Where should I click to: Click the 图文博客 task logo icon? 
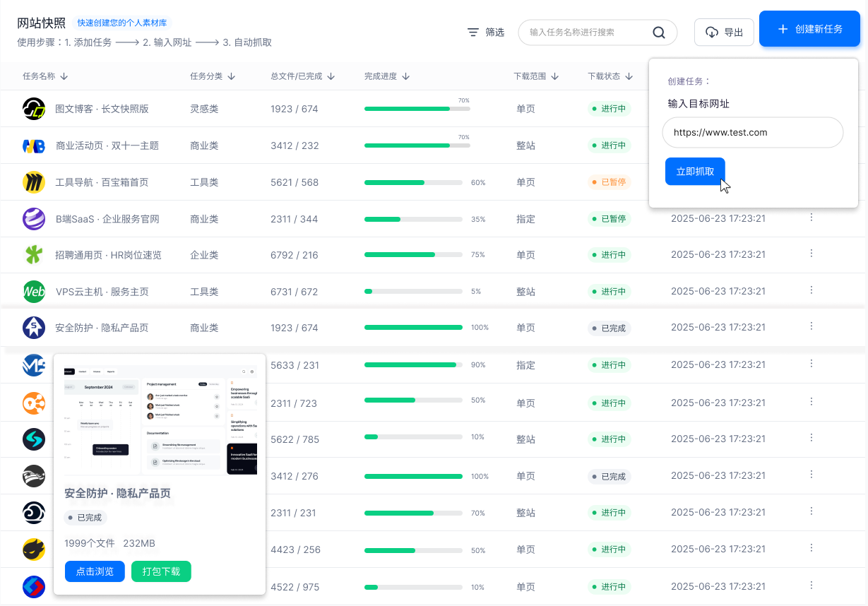coord(34,108)
